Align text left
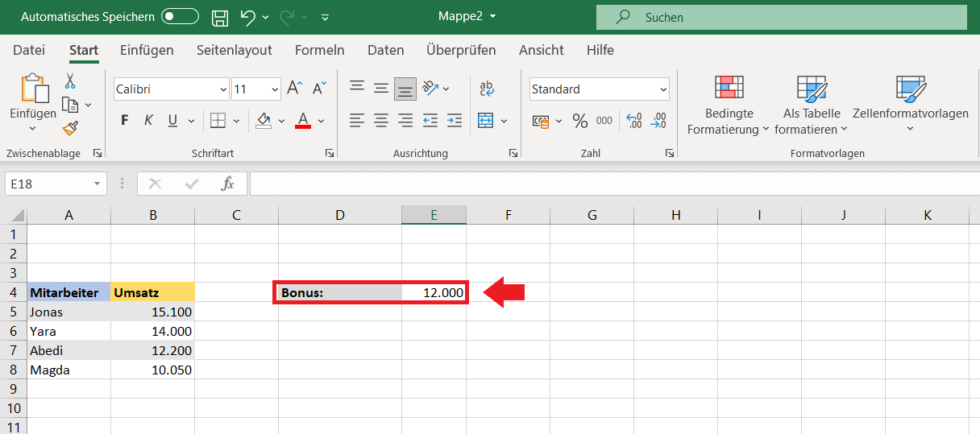980x434 pixels. tap(357, 121)
